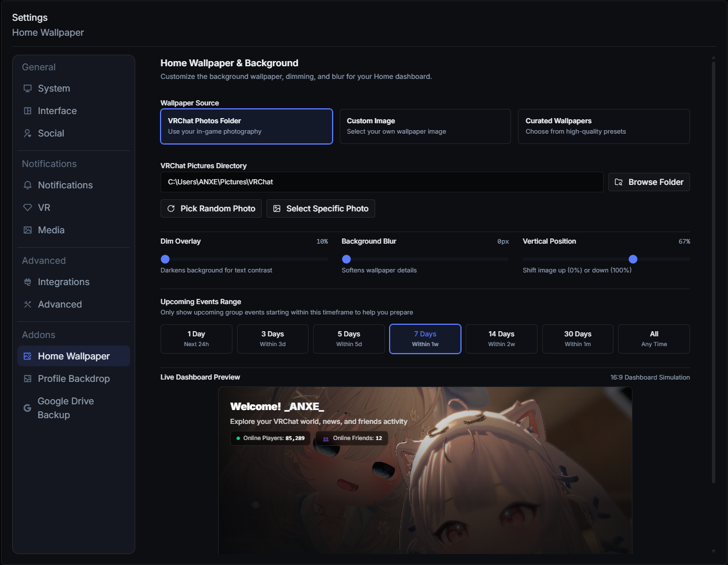The height and width of the screenshot is (565, 728).
Task: Click the "Upcoming Events Range" label
Action: point(201,302)
